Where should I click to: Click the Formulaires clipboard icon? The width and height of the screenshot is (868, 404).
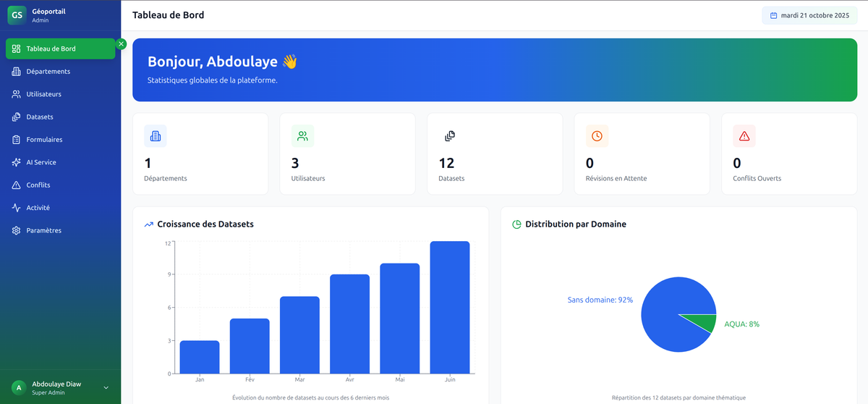click(x=17, y=140)
